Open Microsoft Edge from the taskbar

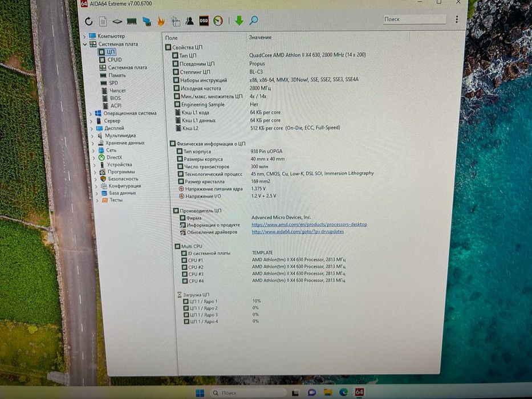(x=344, y=392)
